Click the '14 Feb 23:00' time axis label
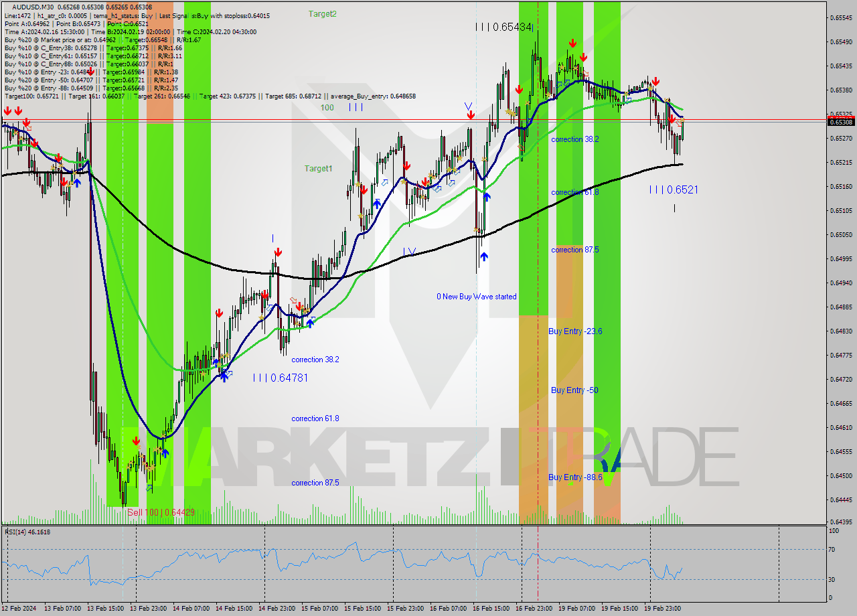Screen dimensions: 857x616 [276, 609]
